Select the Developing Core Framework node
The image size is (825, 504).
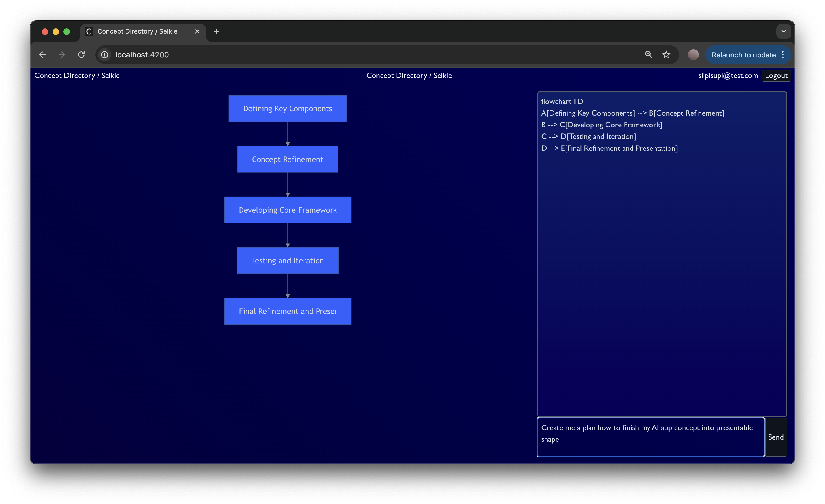coord(288,210)
